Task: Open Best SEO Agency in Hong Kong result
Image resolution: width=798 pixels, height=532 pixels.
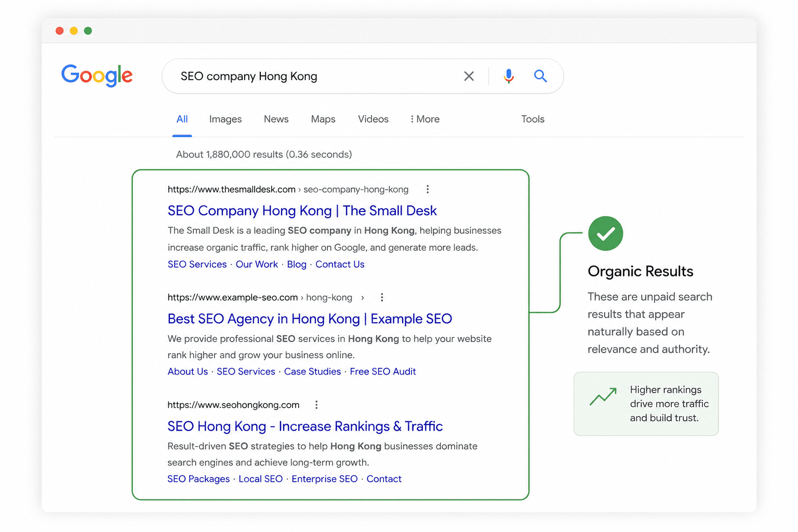Action: coord(310,318)
